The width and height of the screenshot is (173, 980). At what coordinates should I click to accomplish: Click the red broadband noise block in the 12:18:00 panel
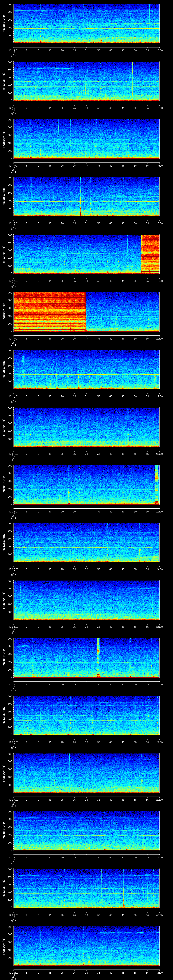(150, 255)
